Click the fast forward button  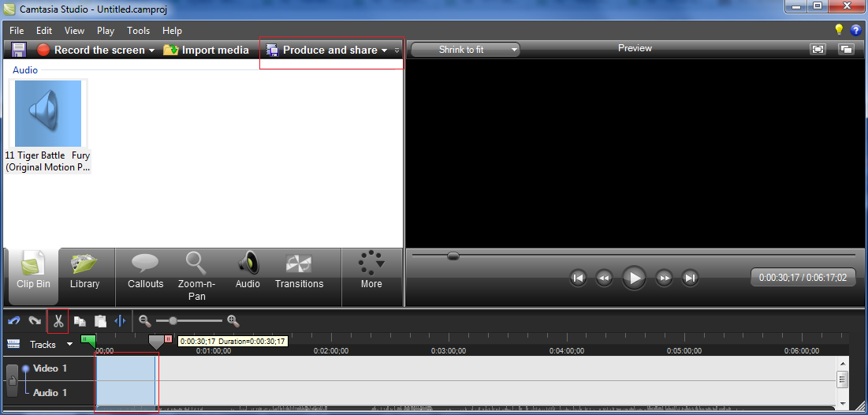click(x=664, y=279)
